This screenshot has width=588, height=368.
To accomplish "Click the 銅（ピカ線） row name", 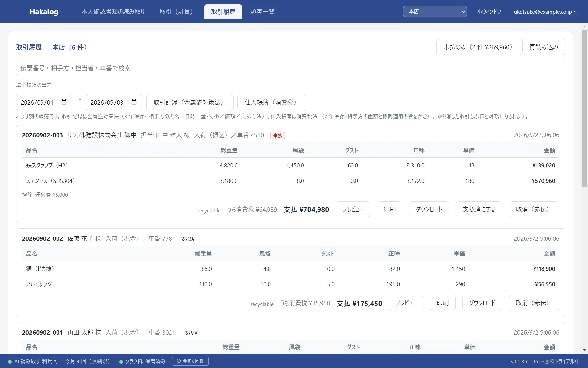I will (41, 269).
